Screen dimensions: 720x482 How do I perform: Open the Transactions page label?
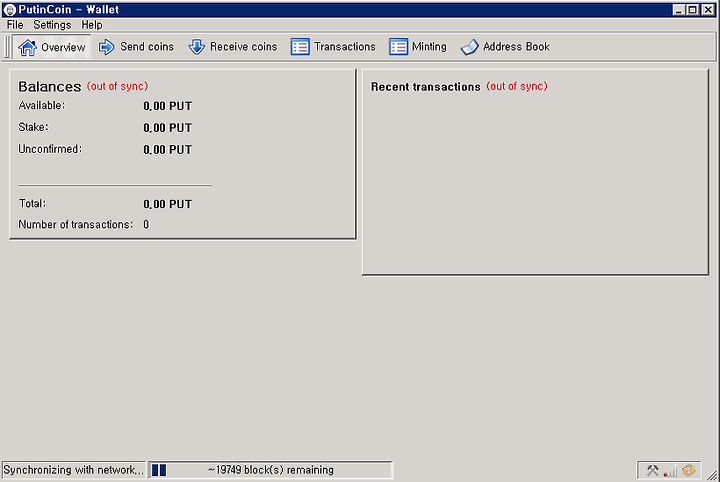pyautogui.click(x=344, y=47)
